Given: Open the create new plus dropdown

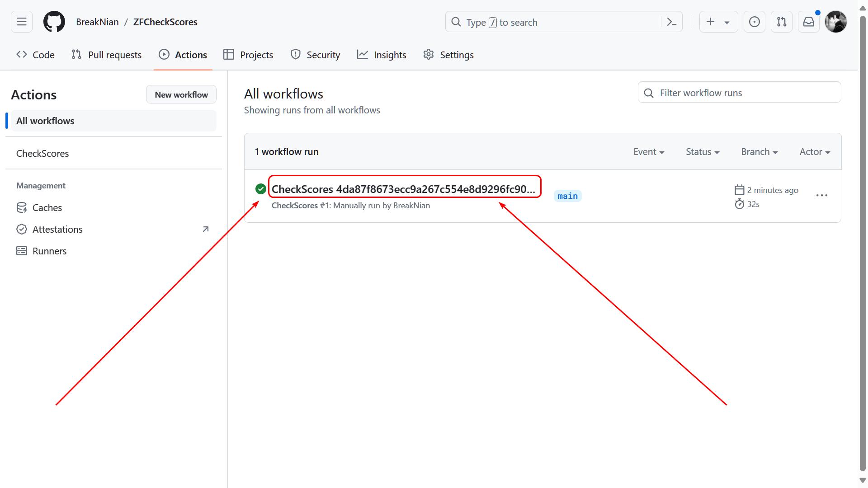Looking at the screenshot, I should (x=718, y=22).
